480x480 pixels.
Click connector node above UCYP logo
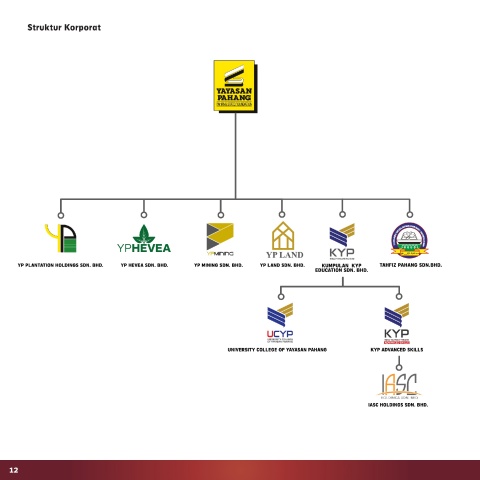click(x=281, y=297)
